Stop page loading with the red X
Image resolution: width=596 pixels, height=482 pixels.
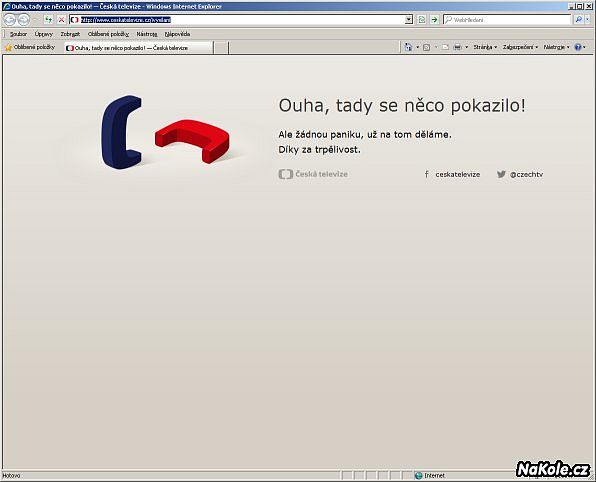click(61, 19)
